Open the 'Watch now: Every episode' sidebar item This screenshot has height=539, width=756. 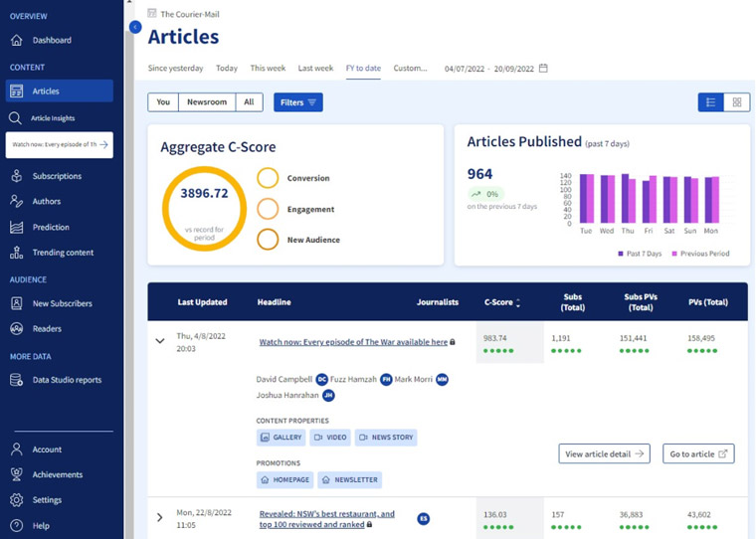[60, 144]
